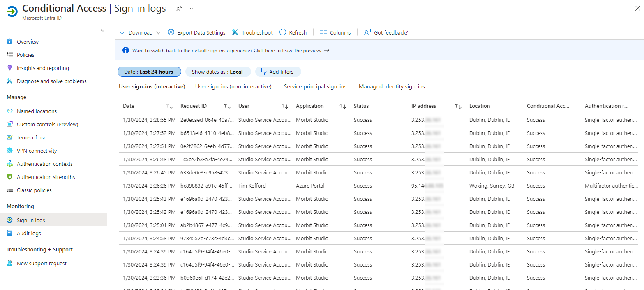Click the VPN connectivity gear icon
644x290 pixels.
coord(10,151)
